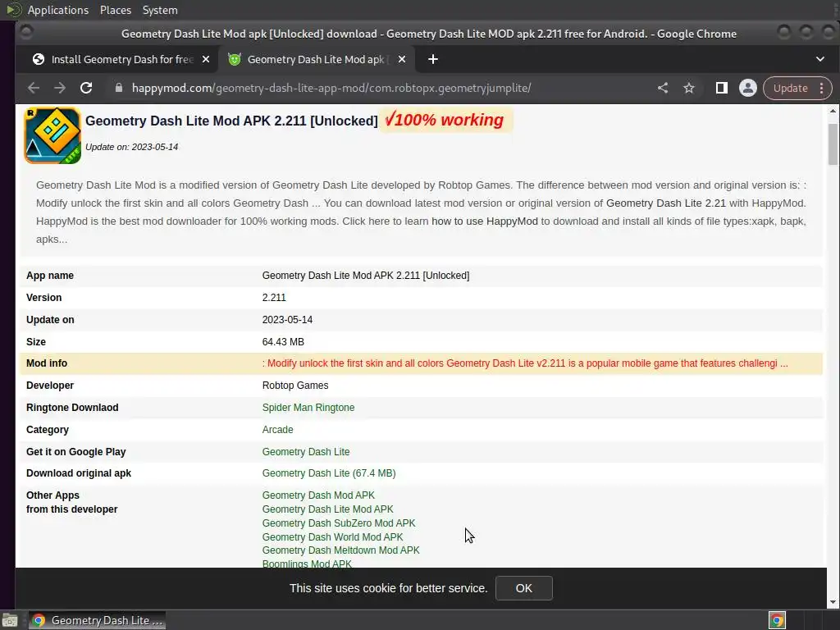Click the developer name Robtop Games
The image size is (840, 630).
(x=295, y=386)
